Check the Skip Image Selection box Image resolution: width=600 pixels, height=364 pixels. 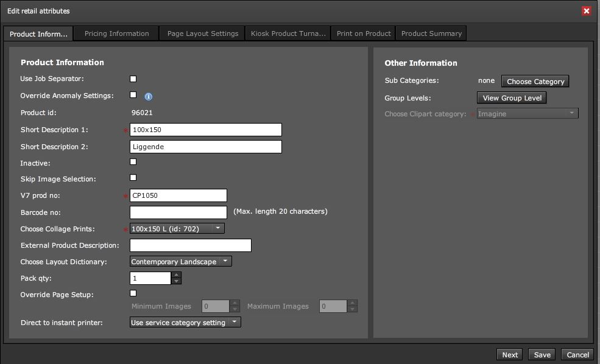[x=133, y=177]
